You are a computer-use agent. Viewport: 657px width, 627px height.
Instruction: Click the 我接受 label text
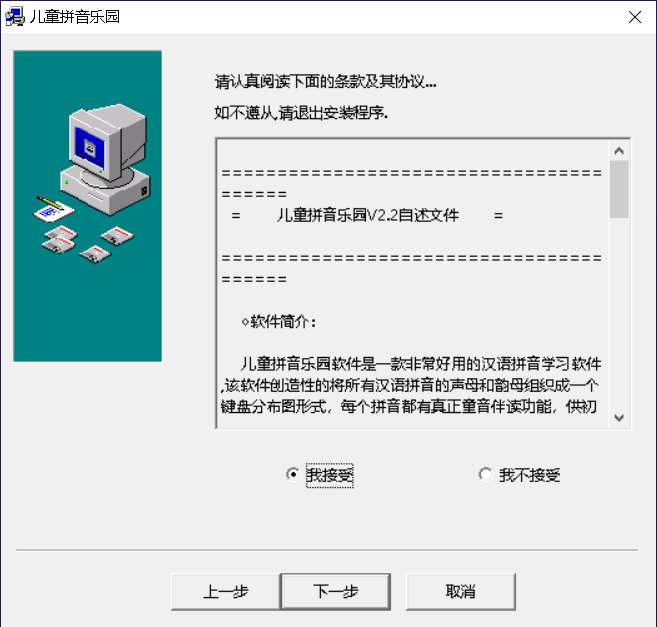tap(330, 475)
